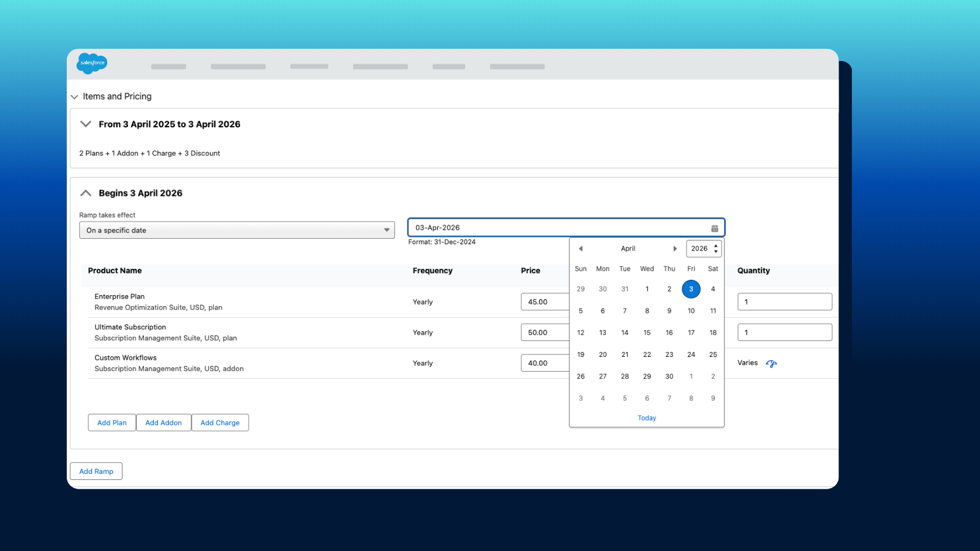Click the Enterprise Plan quantity field
The width and height of the screenshot is (980, 551).
pos(784,302)
